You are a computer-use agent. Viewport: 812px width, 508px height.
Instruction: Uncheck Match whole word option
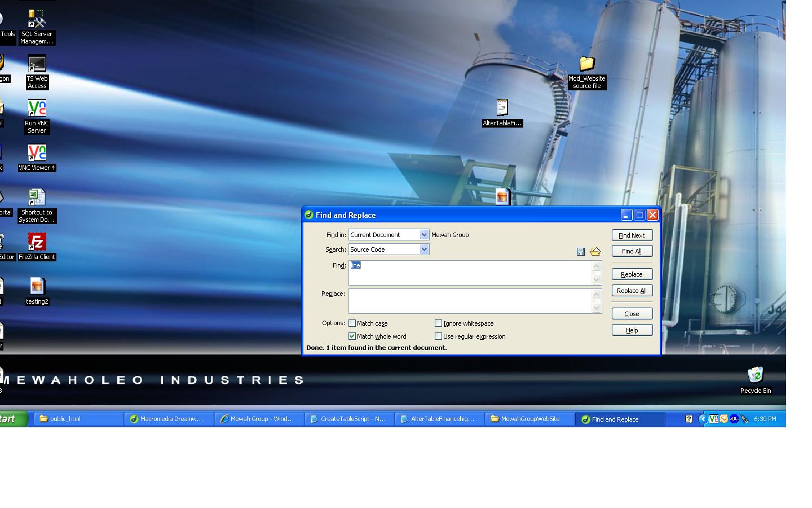point(352,336)
